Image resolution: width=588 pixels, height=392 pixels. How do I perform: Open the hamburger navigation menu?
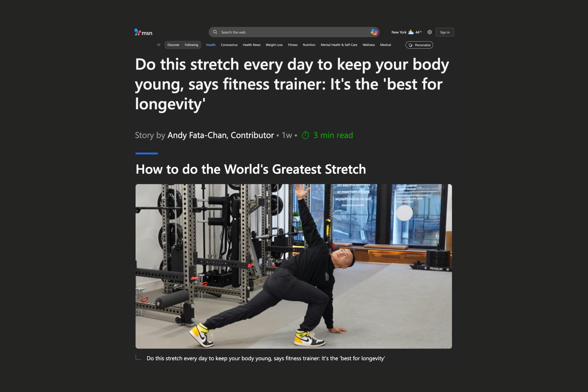[159, 45]
